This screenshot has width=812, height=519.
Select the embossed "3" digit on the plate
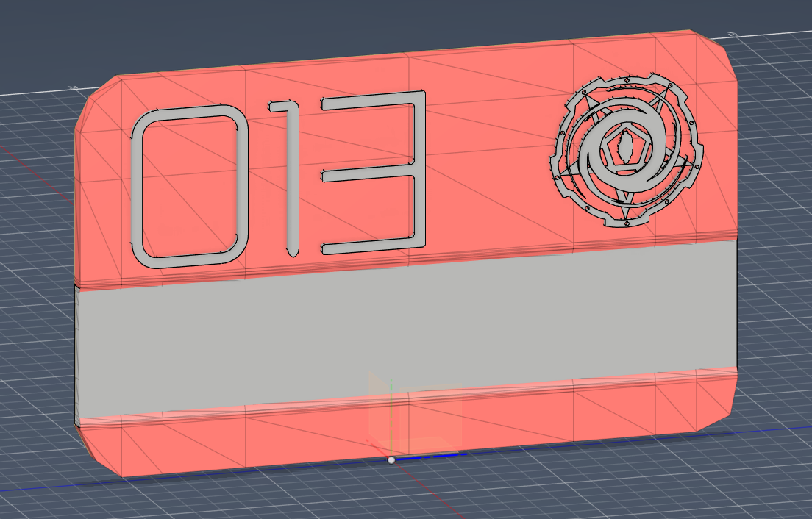tap(419, 171)
